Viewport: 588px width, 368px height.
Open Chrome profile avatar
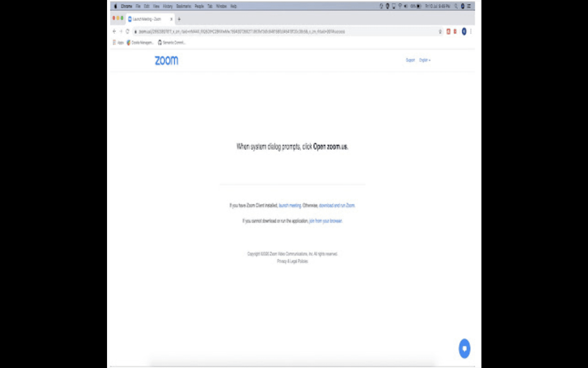(x=464, y=32)
